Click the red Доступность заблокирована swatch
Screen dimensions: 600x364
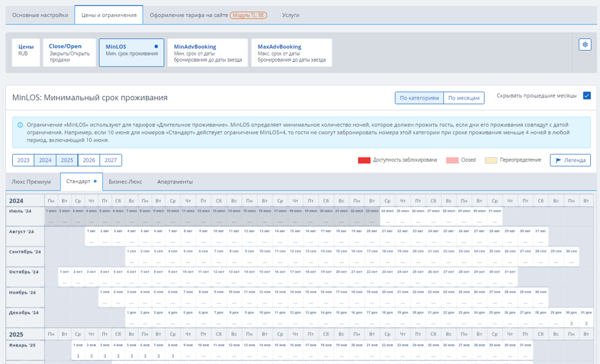364,160
